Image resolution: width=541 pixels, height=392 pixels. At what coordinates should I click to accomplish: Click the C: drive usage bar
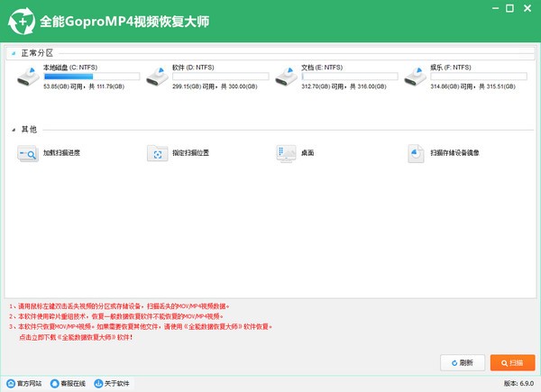[x=92, y=77]
